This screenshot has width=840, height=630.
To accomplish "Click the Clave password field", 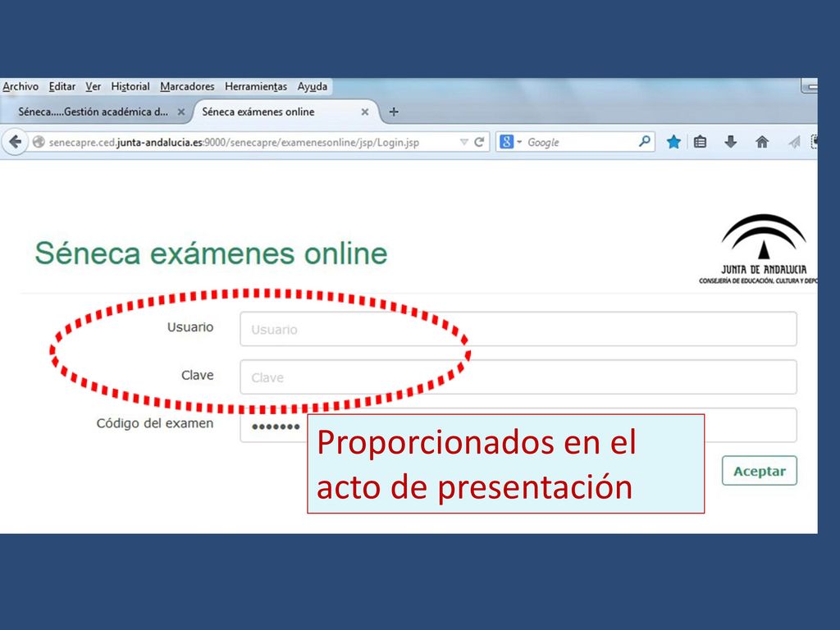I will [518, 377].
